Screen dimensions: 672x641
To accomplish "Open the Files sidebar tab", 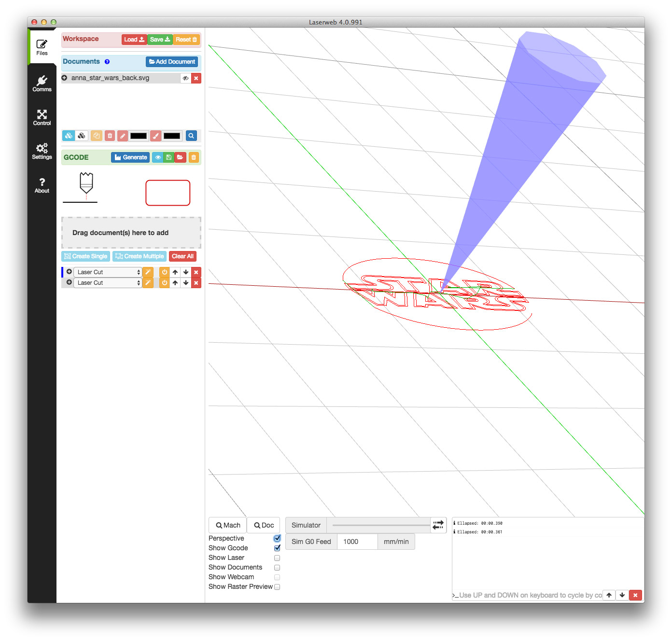I will pyautogui.click(x=42, y=47).
